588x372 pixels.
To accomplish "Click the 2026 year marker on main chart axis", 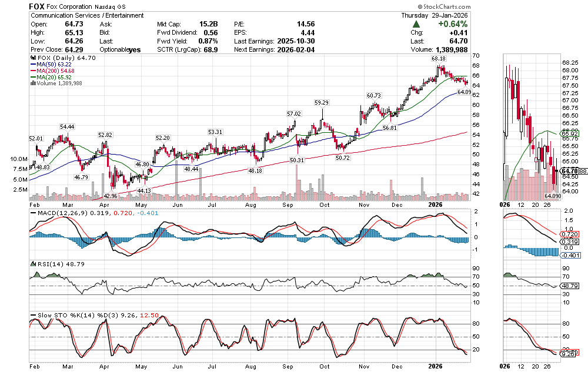I will tap(435, 204).
